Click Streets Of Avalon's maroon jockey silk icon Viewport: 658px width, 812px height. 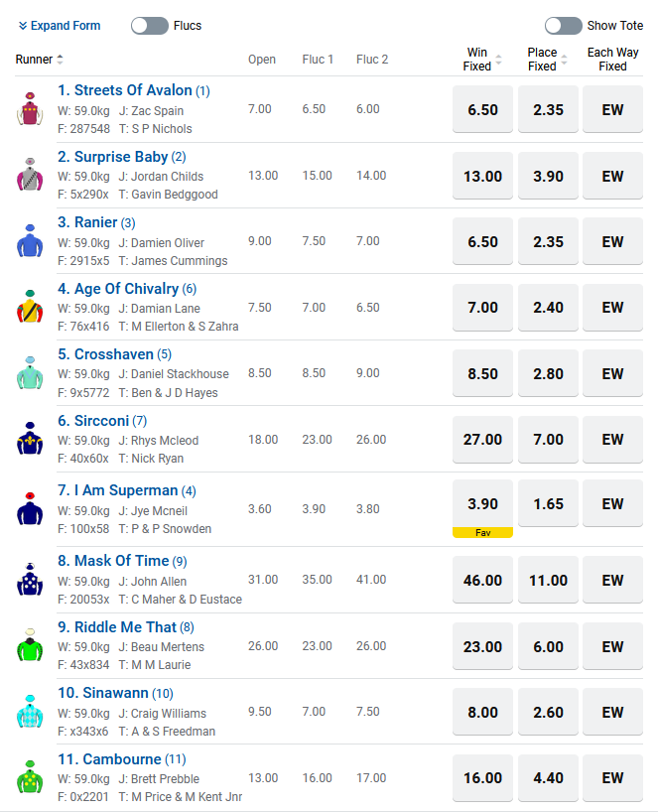point(30,109)
